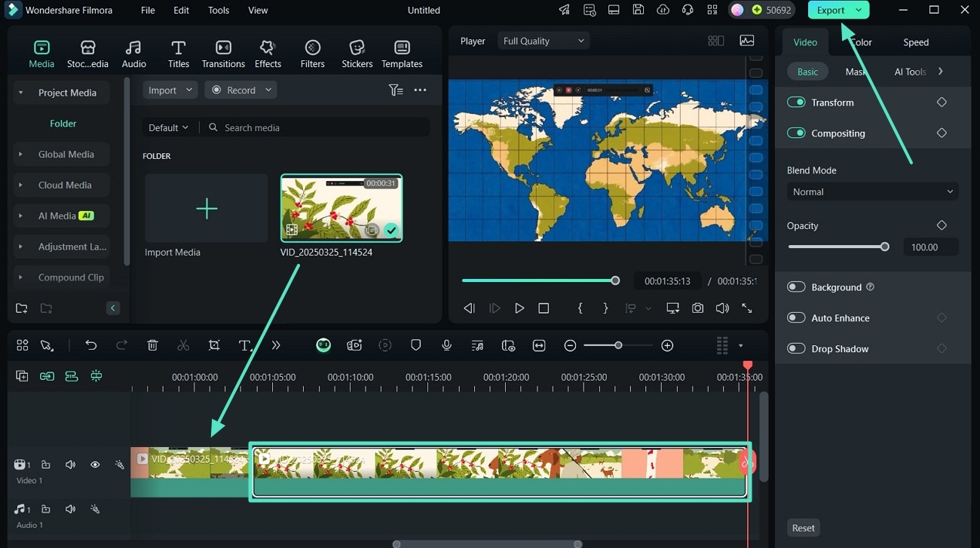This screenshot has height=548, width=980.
Task: Toggle the Compositing switch
Action: 796,133
